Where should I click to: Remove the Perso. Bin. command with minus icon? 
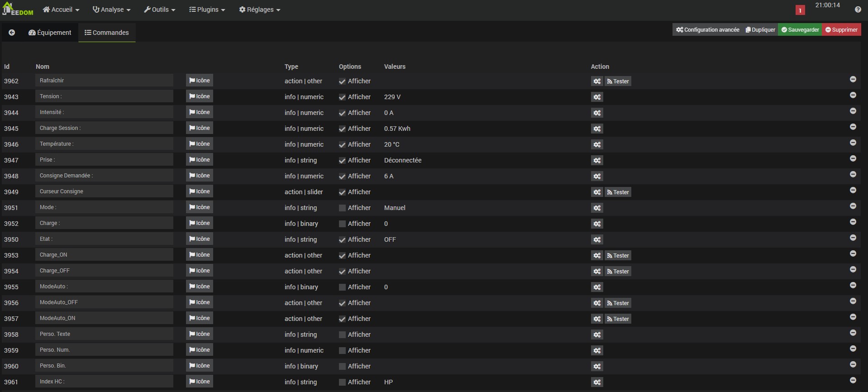point(853,364)
